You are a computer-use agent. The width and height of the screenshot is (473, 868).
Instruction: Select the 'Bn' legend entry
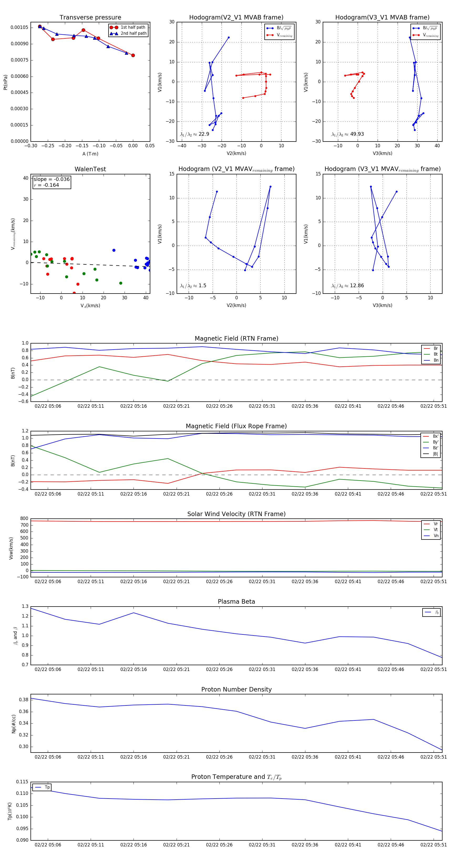pos(431,360)
